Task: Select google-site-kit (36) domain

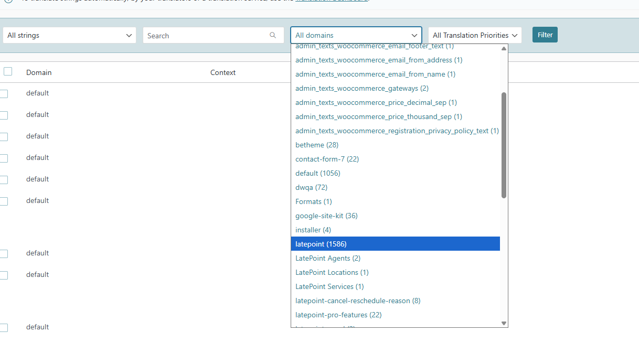Action: click(326, 216)
